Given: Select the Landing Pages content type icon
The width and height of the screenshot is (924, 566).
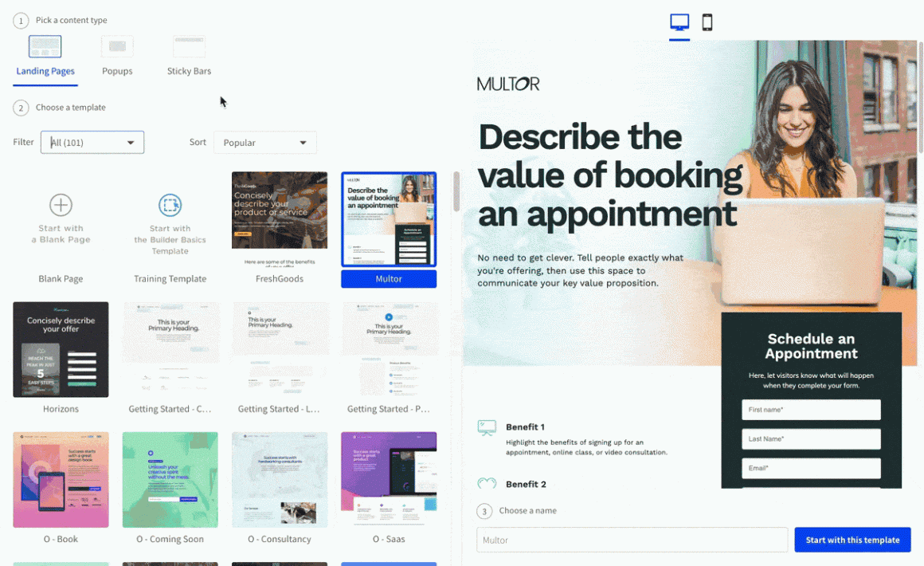Looking at the screenshot, I should tap(45, 46).
